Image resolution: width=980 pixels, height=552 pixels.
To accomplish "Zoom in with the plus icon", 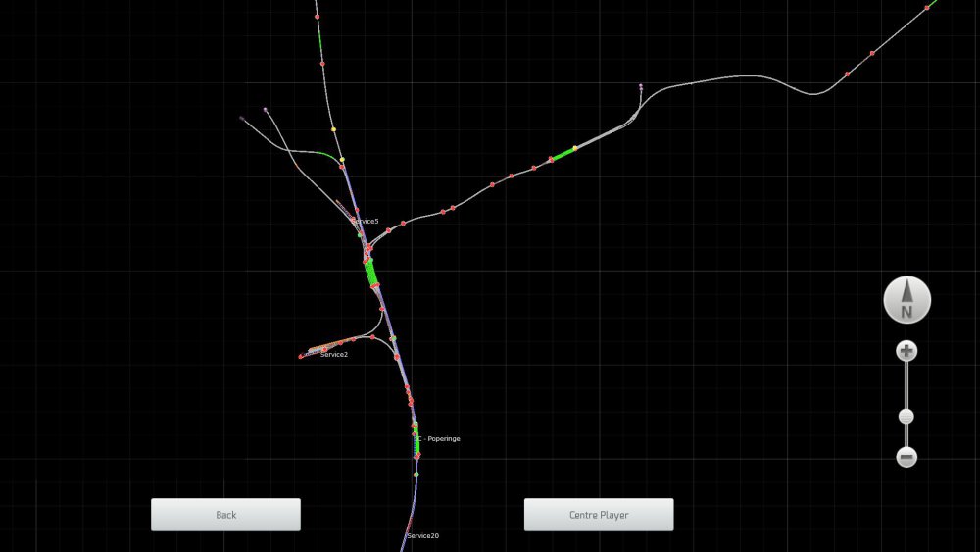I will click(x=906, y=351).
